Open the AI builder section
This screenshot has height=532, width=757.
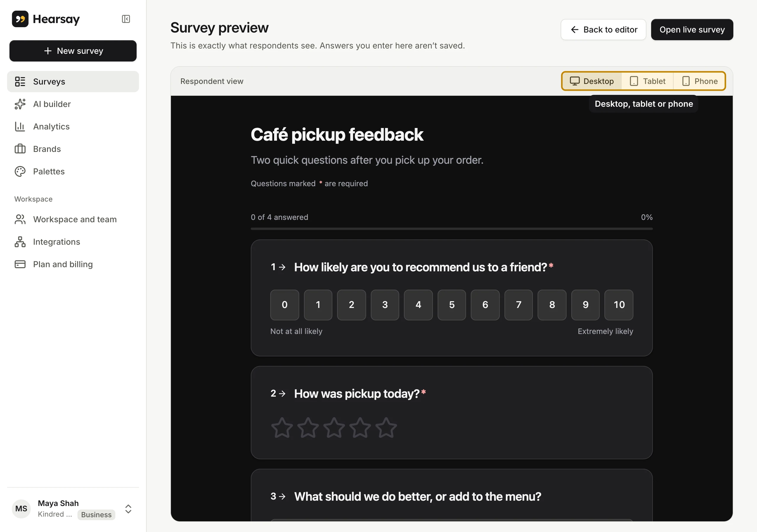pos(73,104)
